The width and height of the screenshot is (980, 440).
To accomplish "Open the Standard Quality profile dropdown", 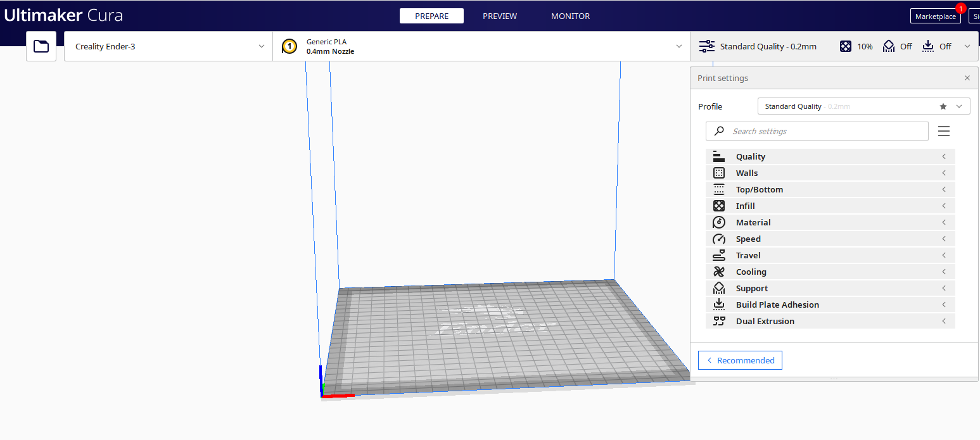I will tap(864, 106).
